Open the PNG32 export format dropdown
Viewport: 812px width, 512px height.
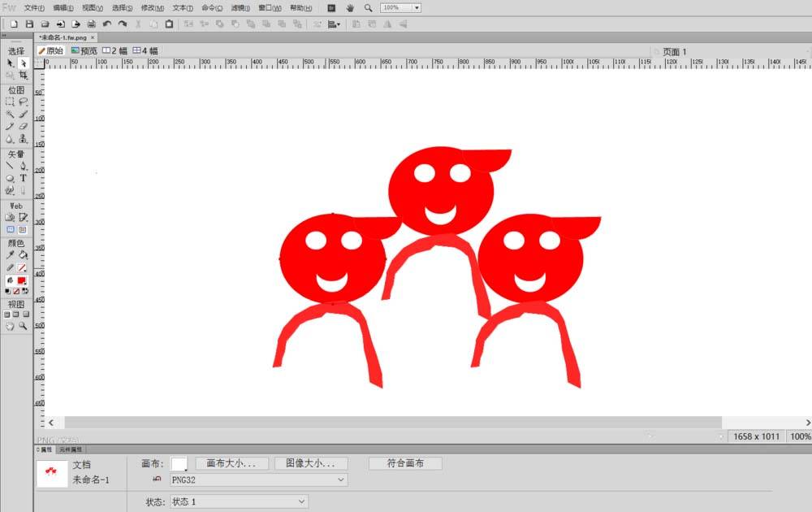258,479
